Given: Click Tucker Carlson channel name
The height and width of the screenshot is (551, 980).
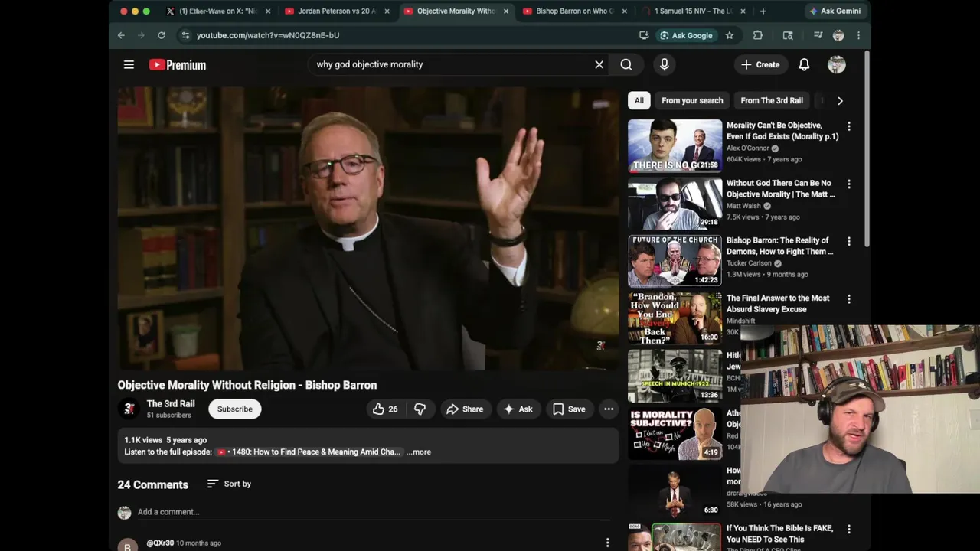Looking at the screenshot, I should tap(749, 263).
